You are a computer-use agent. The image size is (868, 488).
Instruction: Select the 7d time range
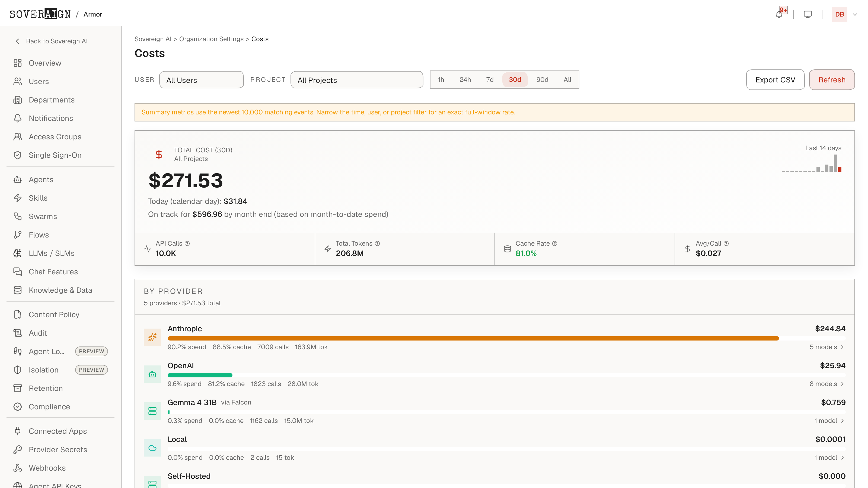tap(490, 80)
